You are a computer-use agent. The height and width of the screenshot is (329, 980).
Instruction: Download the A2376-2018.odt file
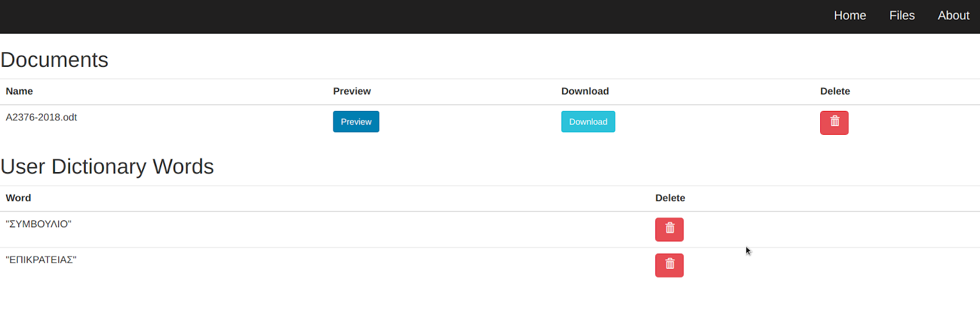(x=588, y=121)
